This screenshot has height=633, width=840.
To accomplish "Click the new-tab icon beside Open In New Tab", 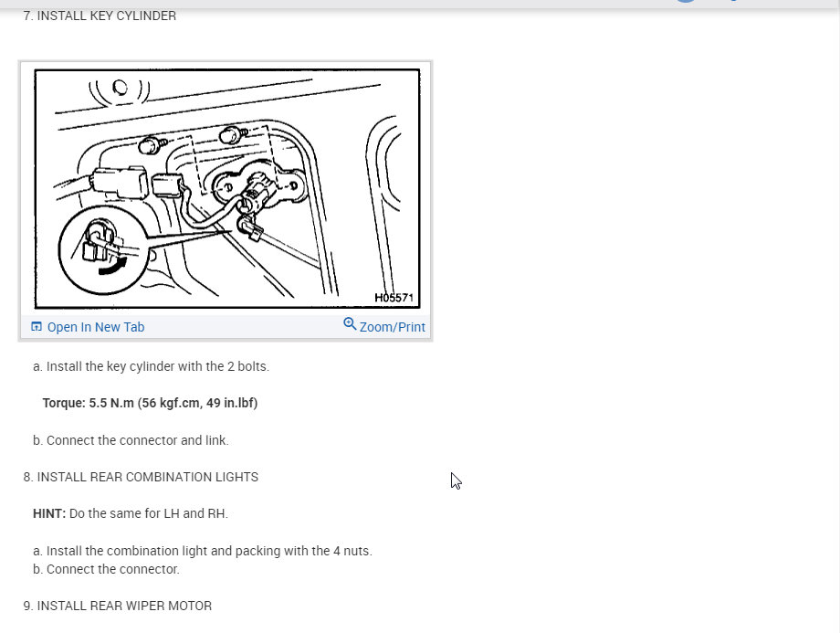I will [37, 326].
